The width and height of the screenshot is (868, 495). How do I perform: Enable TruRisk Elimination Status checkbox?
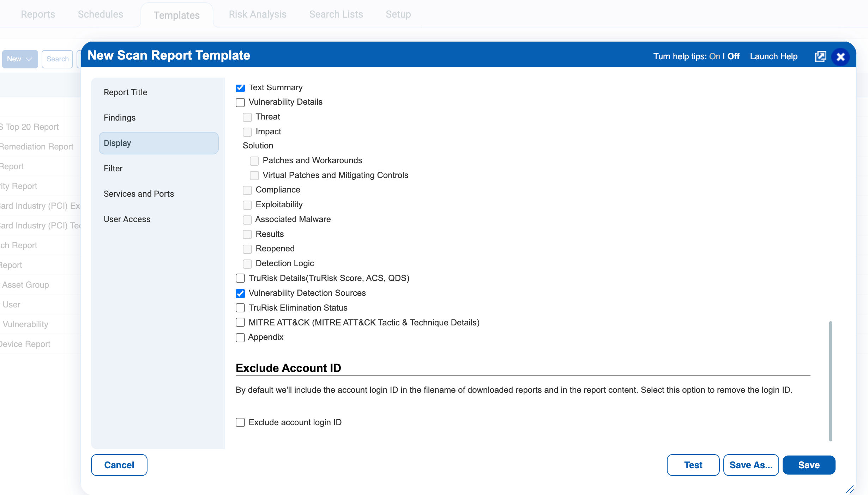click(240, 308)
